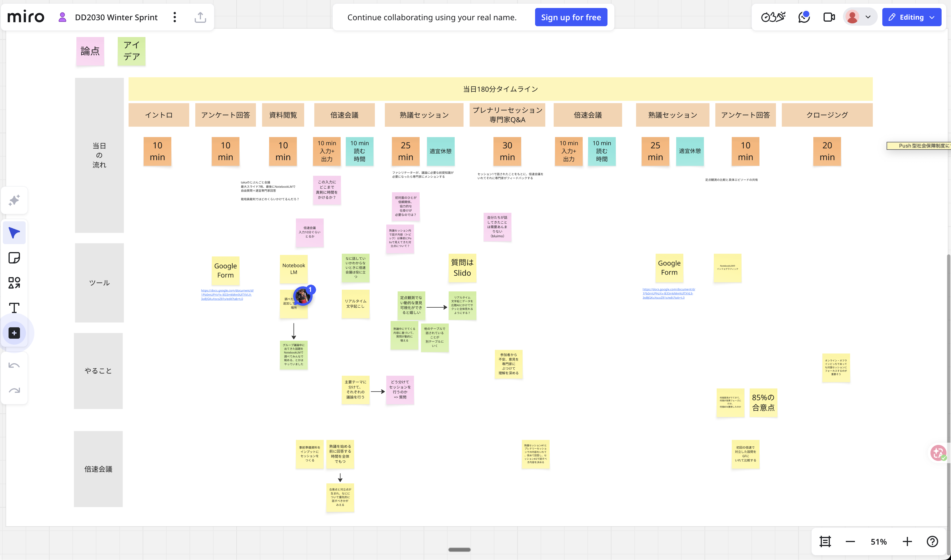Click Sign up for free button
The width and height of the screenshot is (951, 560).
[x=571, y=17]
